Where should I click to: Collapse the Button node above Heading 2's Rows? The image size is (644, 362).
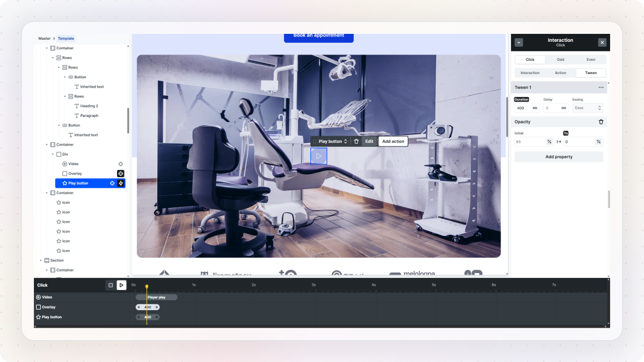[65, 77]
